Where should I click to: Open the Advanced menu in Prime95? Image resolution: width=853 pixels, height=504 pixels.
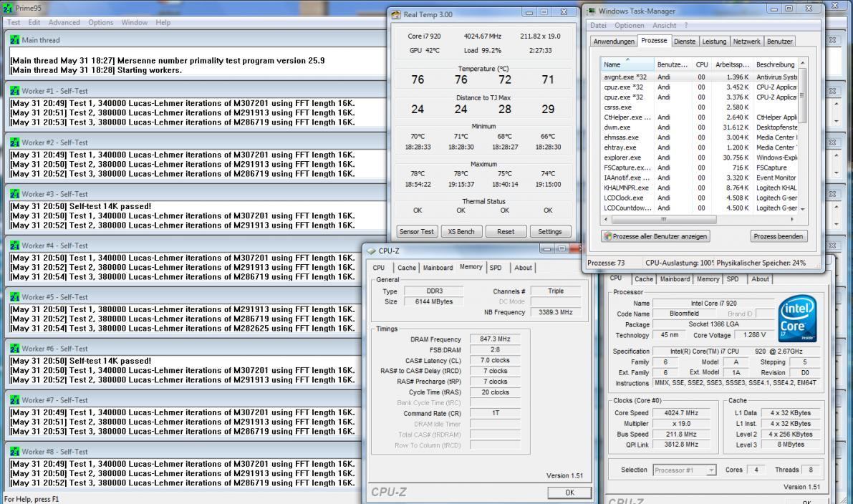(64, 22)
